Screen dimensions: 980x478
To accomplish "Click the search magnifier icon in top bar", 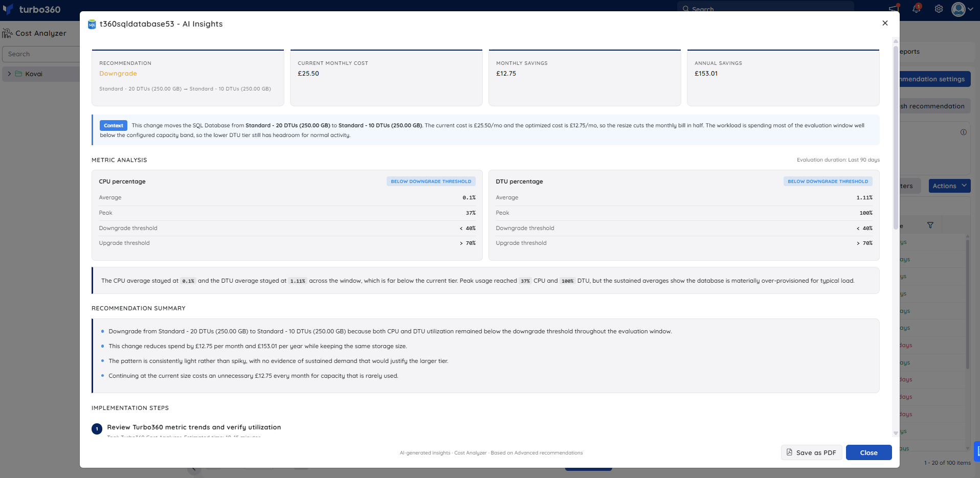I will [685, 9].
